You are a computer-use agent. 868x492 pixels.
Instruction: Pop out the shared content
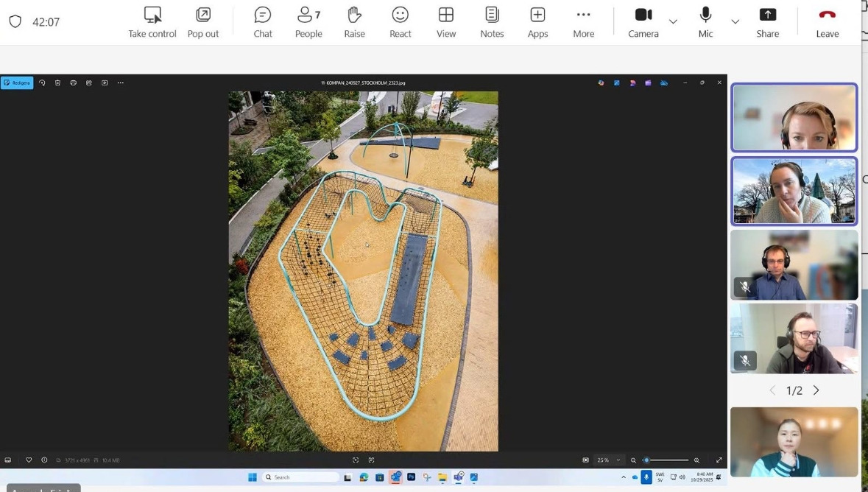click(x=203, y=22)
